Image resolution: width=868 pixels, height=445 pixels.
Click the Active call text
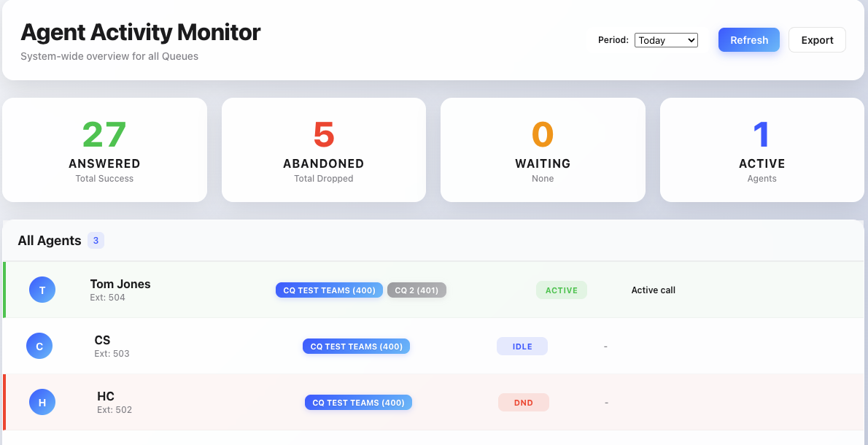(x=654, y=290)
